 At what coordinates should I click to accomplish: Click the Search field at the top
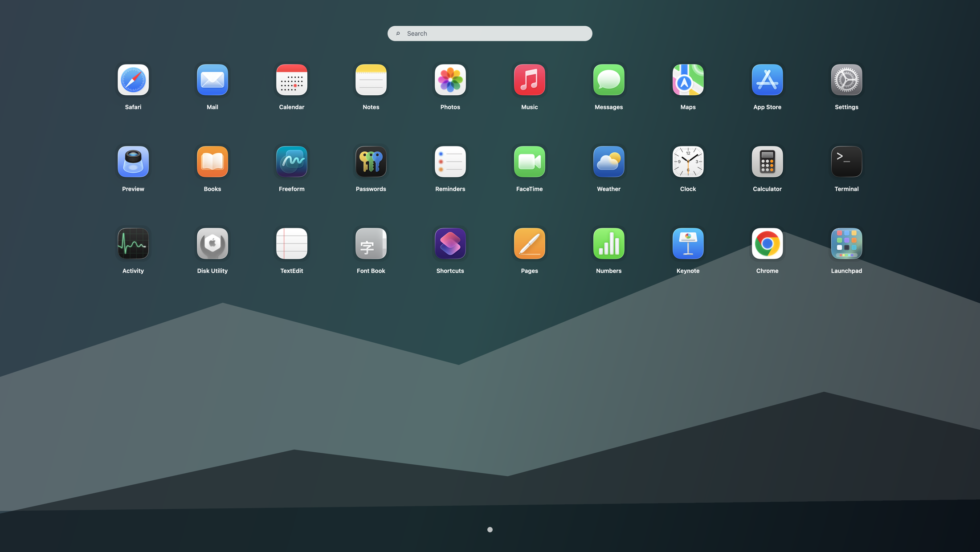(490, 33)
